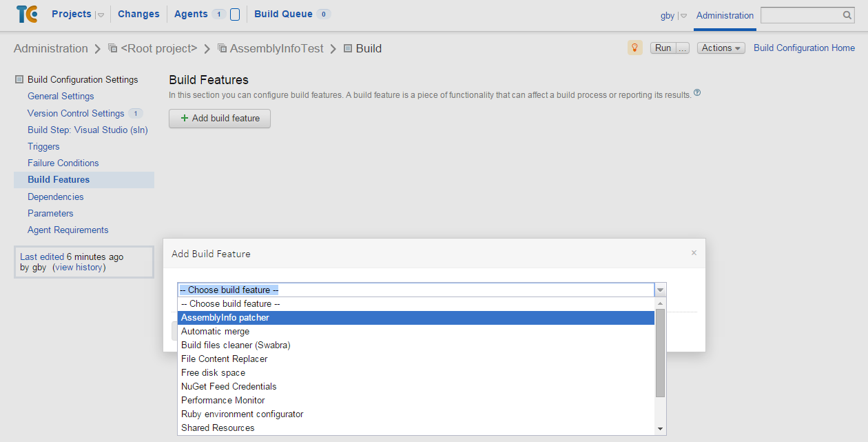This screenshot has height=442, width=868.
Task: Close the Add Build Feature dialog
Action: [x=694, y=253]
